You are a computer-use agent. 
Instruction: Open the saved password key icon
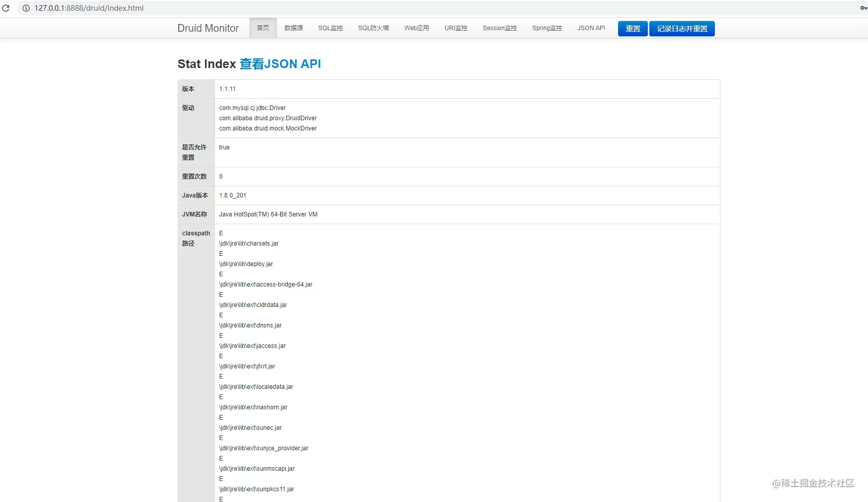pyautogui.click(x=863, y=8)
